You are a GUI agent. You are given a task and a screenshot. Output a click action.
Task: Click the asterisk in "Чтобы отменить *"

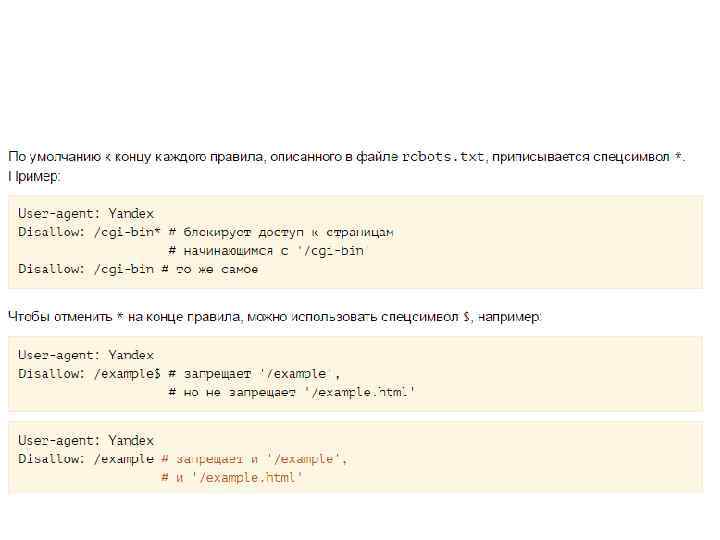120,317
